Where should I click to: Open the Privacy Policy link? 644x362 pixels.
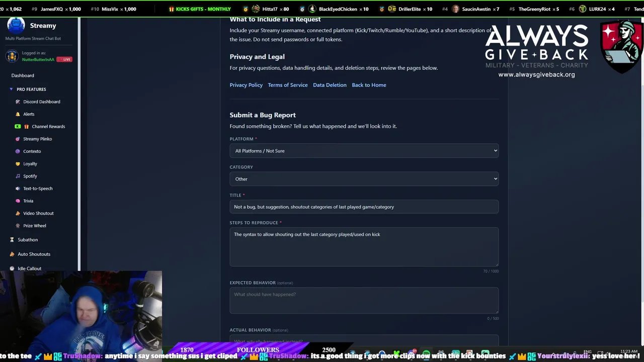(246, 85)
